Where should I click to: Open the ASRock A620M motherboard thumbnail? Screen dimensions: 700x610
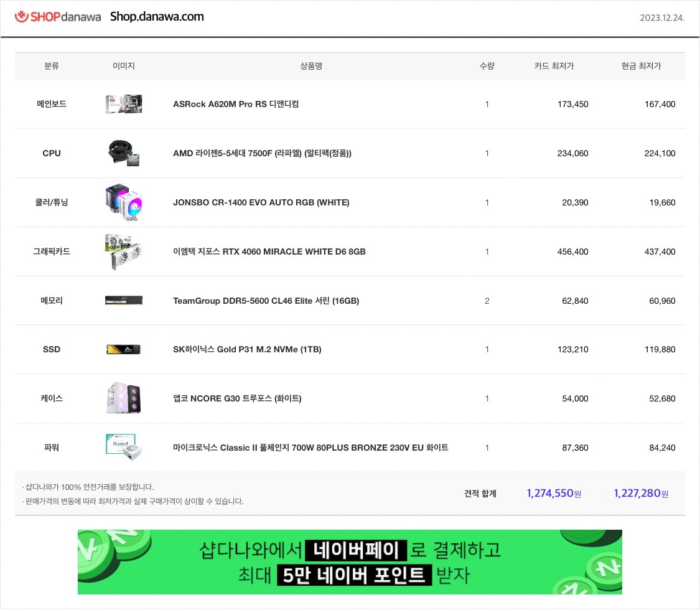pyautogui.click(x=124, y=104)
